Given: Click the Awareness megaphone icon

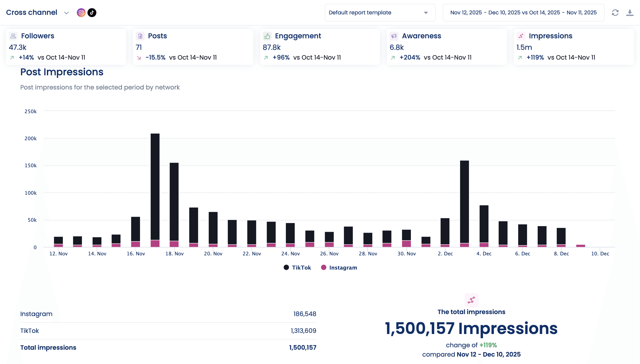Looking at the screenshot, I should [394, 36].
